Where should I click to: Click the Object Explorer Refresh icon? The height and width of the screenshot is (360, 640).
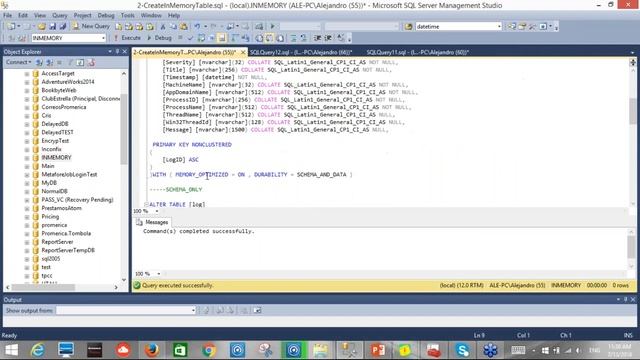click(x=80, y=62)
